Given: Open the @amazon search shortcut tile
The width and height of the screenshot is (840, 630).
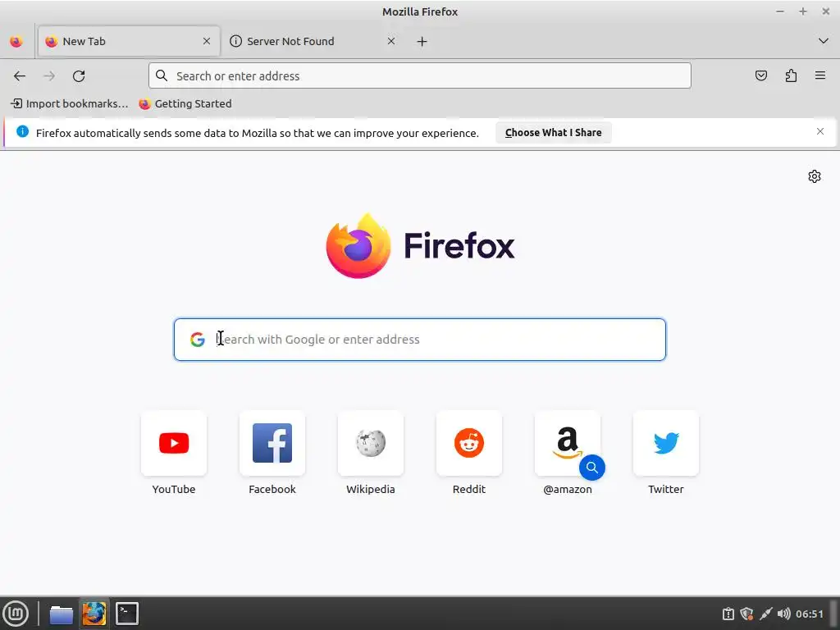Looking at the screenshot, I should coord(568,443).
